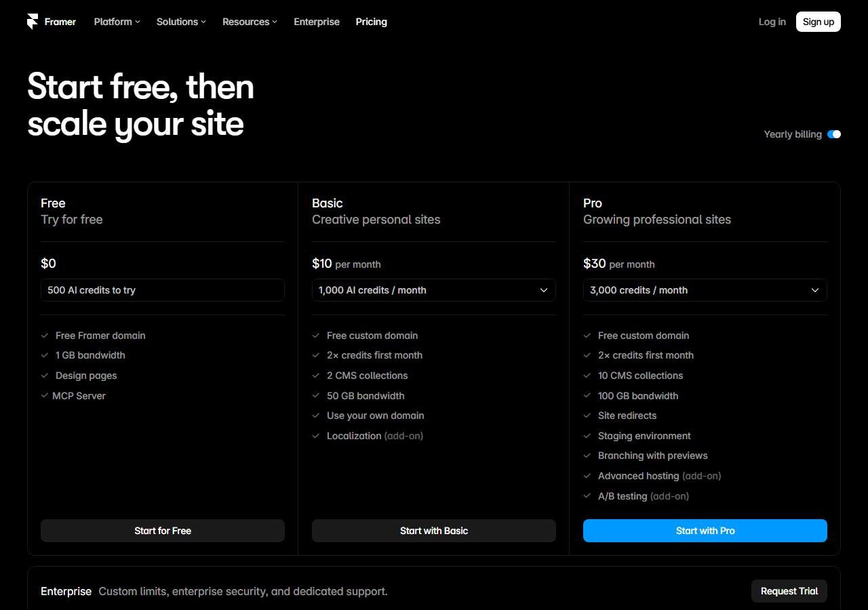Click the 'Use your own domain' feature text
Screen dimensions: 868x610
(x=376, y=415)
